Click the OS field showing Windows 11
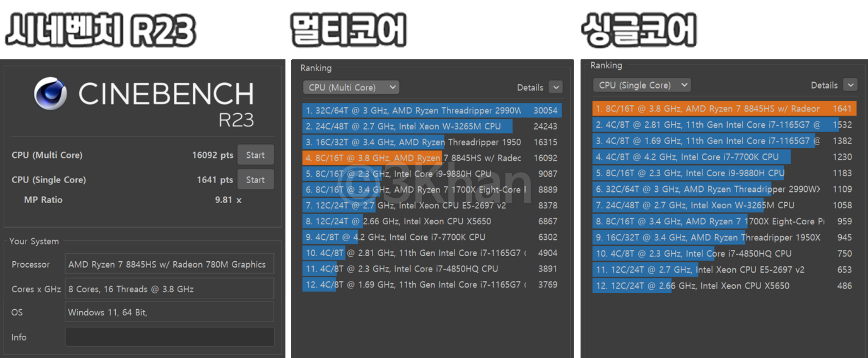 click(x=169, y=312)
